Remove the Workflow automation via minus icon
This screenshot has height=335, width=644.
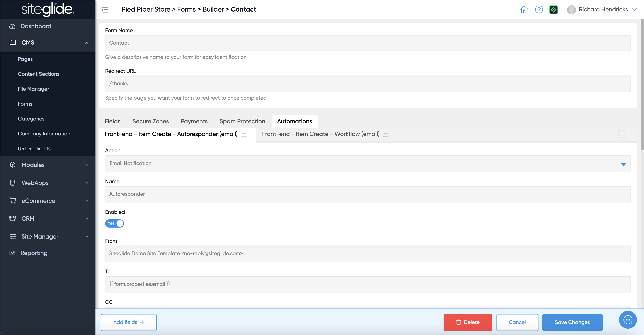pos(386,133)
